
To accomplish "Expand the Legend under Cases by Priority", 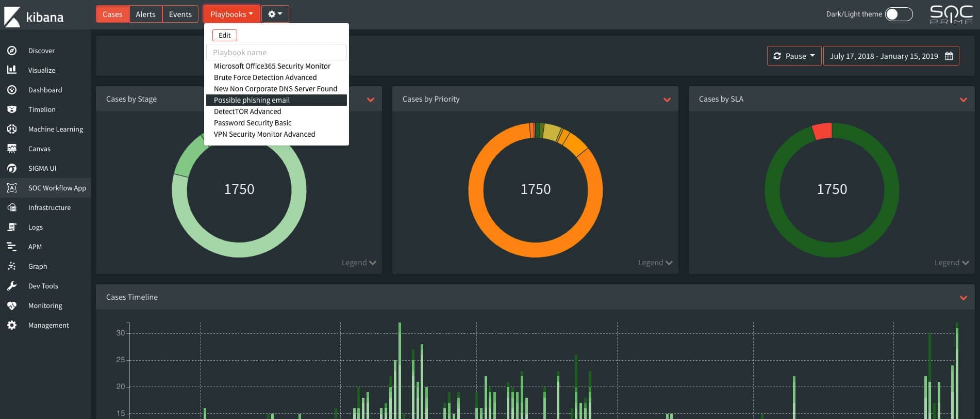I will point(655,263).
